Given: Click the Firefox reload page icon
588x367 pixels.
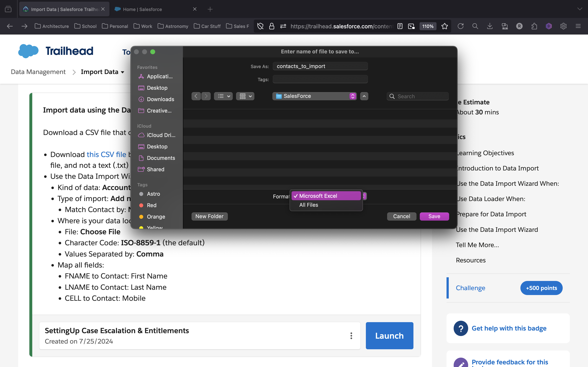Looking at the screenshot, I should 460,26.
